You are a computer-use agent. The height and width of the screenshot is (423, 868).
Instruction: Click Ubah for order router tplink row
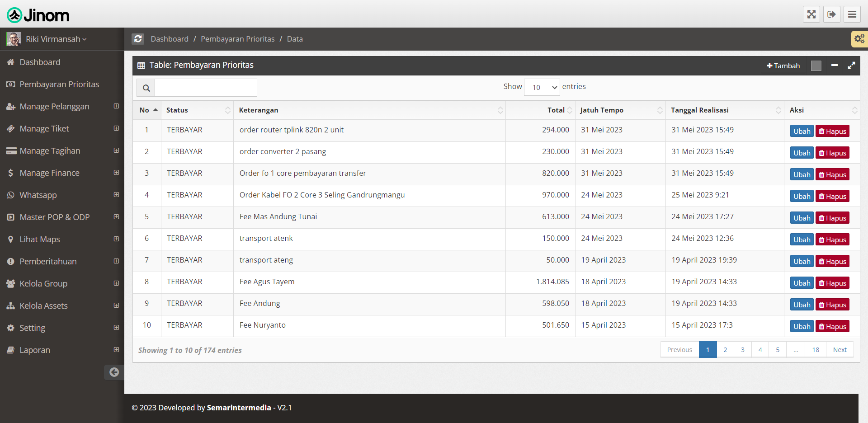click(802, 131)
